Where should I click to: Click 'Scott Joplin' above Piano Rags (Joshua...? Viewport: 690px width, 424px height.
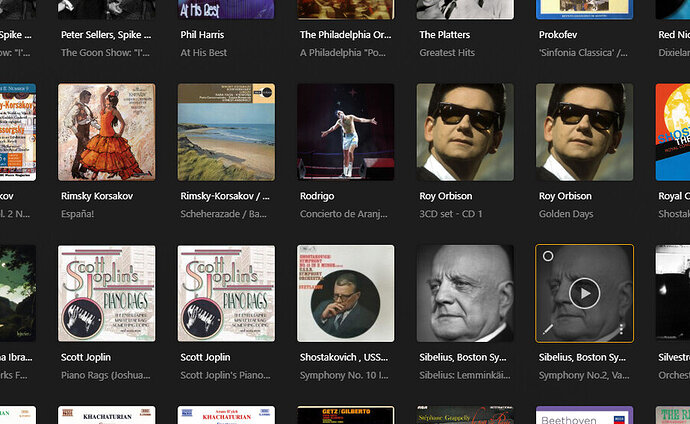(x=86, y=358)
